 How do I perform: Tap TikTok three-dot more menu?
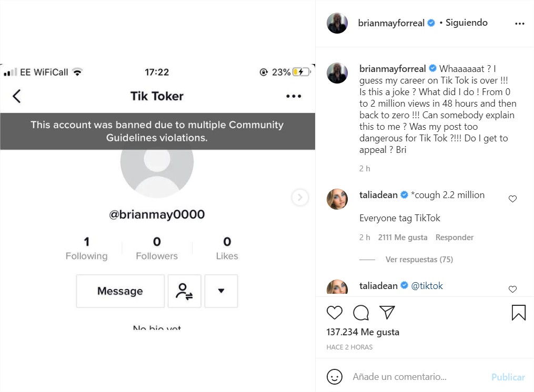(294, 96)
